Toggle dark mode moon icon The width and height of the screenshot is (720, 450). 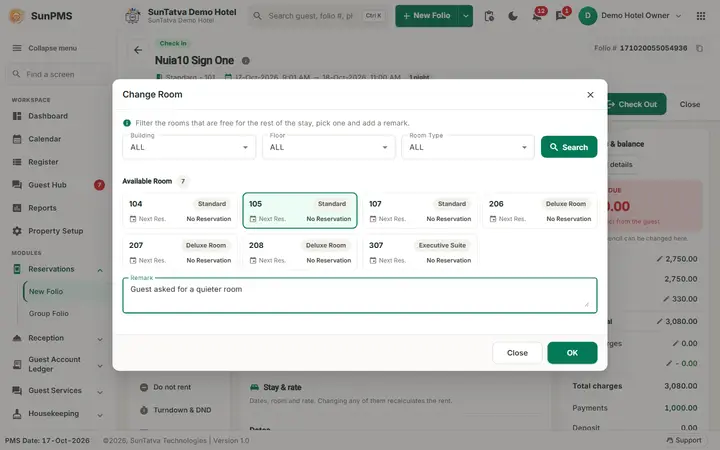click(x=513, y=16)
